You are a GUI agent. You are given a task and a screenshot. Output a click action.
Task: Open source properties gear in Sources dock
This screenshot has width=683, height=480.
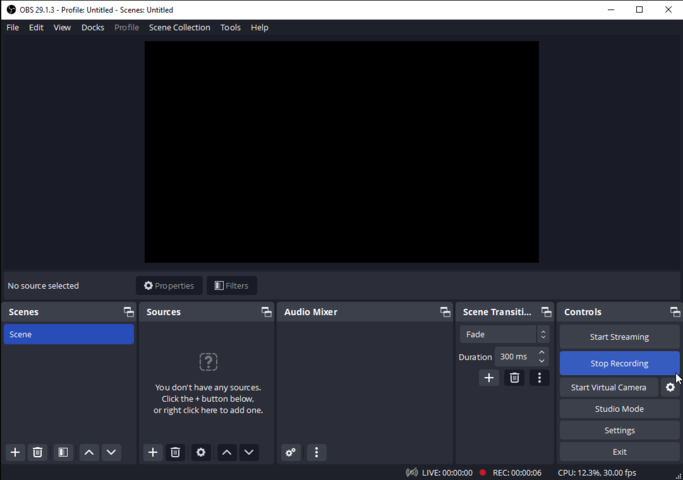pyautogui.click(x=201, y=453)
